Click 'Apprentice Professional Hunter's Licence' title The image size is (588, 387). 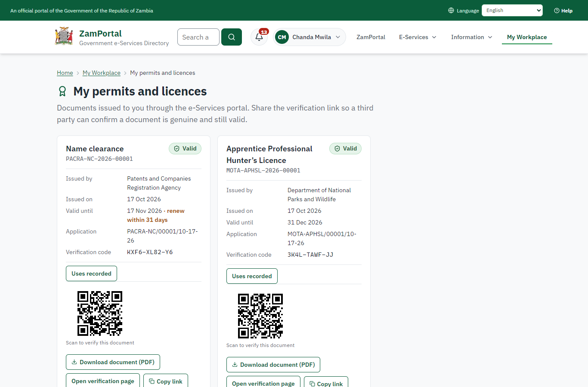269,154
